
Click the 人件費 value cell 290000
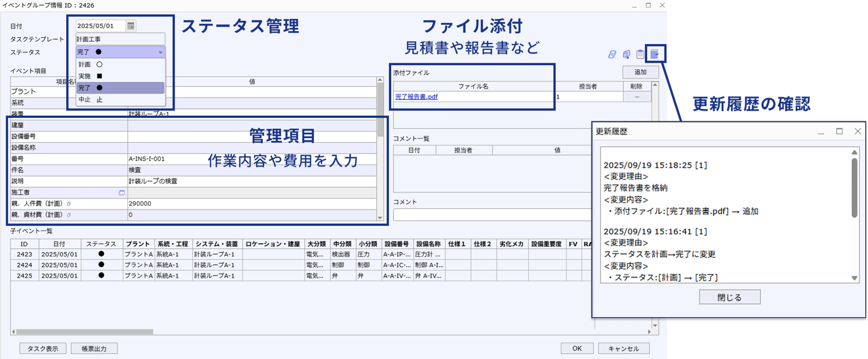[252, 204]
